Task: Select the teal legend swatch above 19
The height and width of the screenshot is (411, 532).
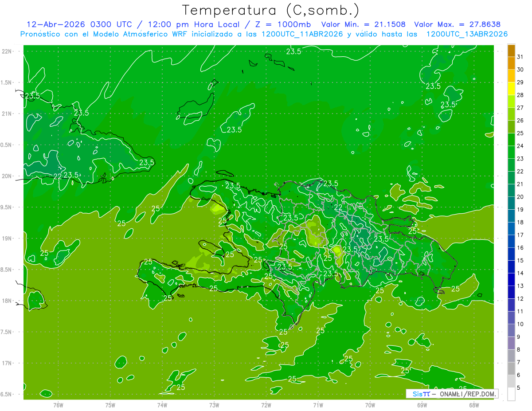Action: (x=511, y=204)
